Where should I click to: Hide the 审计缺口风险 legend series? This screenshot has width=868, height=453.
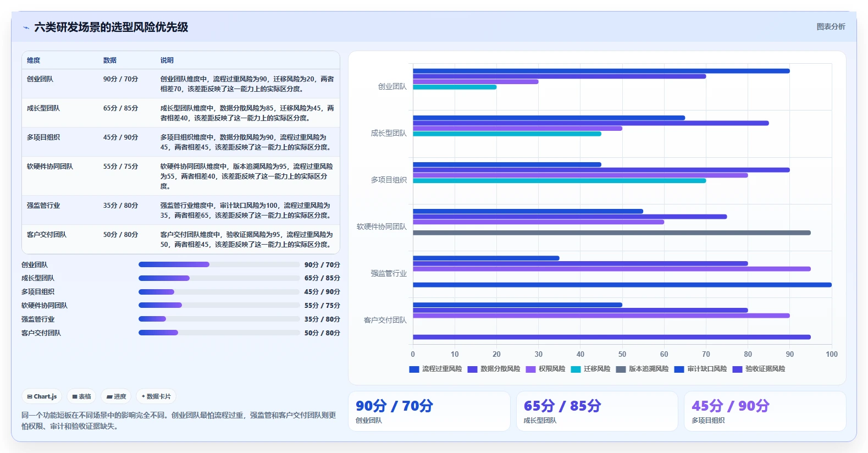click(x=700, y=369)
